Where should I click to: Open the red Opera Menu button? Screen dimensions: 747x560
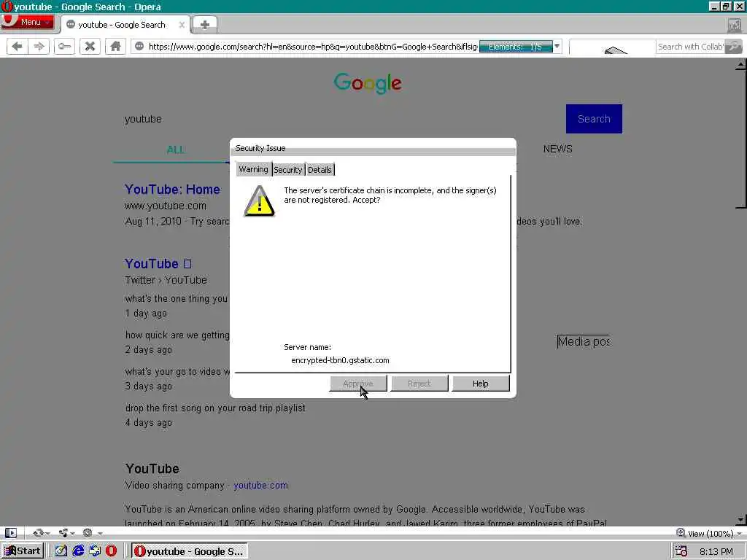tap(28, 22)
